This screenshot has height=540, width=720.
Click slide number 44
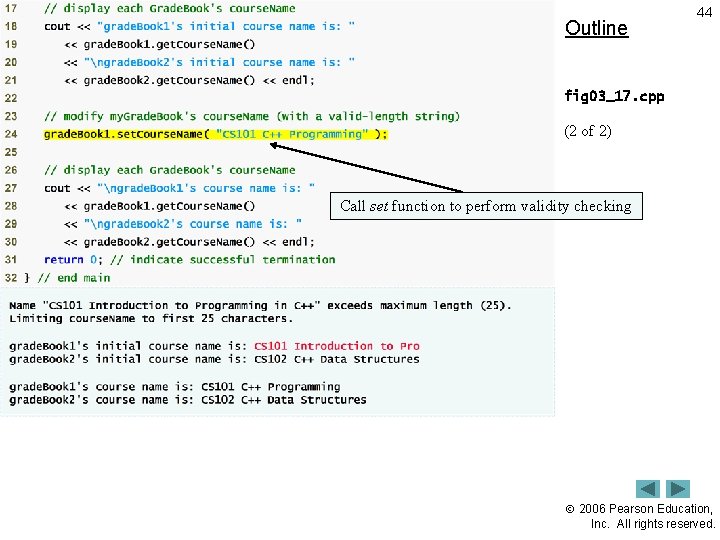704,12
